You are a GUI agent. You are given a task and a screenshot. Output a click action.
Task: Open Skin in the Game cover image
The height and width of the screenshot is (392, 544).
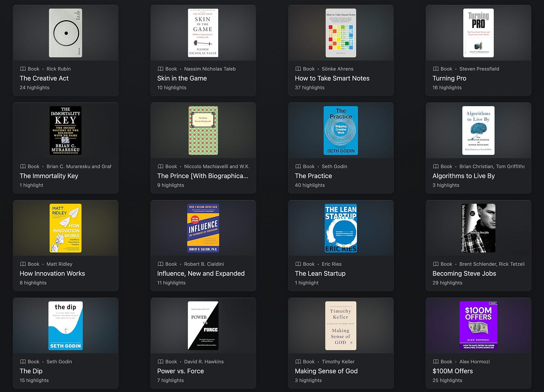(x=203, y=33)
